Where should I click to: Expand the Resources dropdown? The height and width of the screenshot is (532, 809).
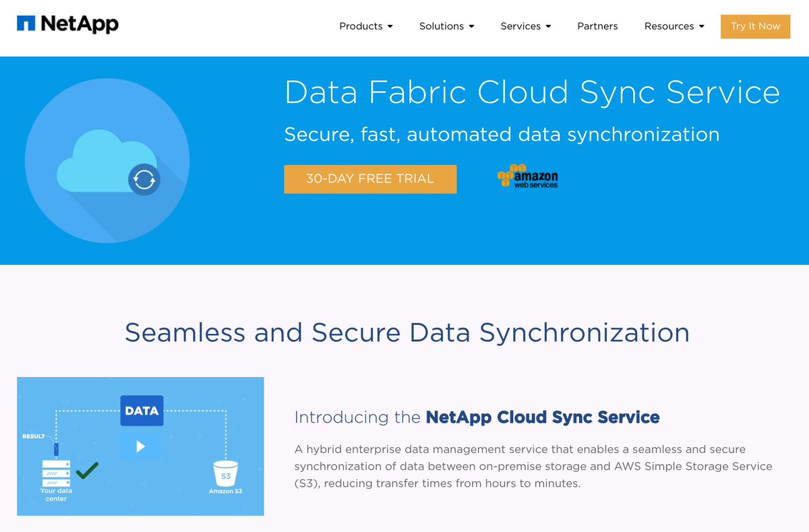point(674,26)
